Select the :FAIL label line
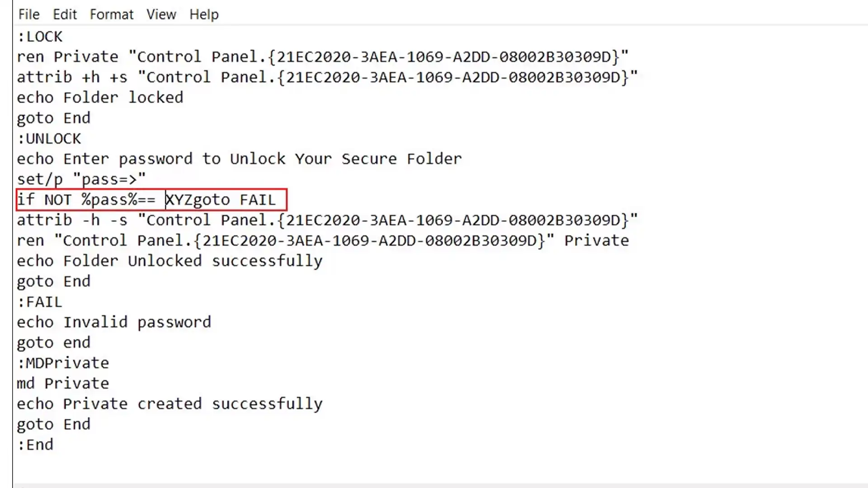This screenshot has width=868, height=488. pos(39,301)
